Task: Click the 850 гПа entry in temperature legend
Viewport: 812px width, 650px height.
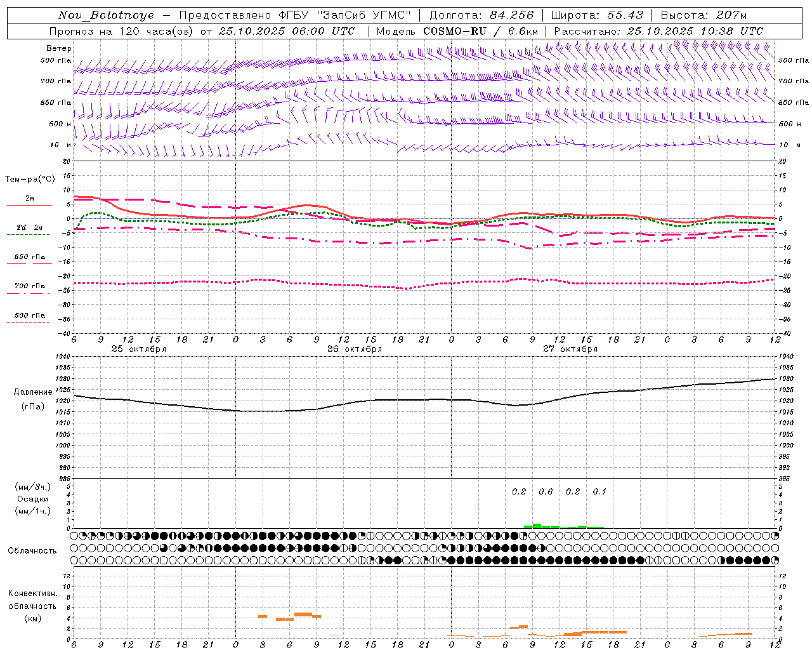Action: [30, 257]
